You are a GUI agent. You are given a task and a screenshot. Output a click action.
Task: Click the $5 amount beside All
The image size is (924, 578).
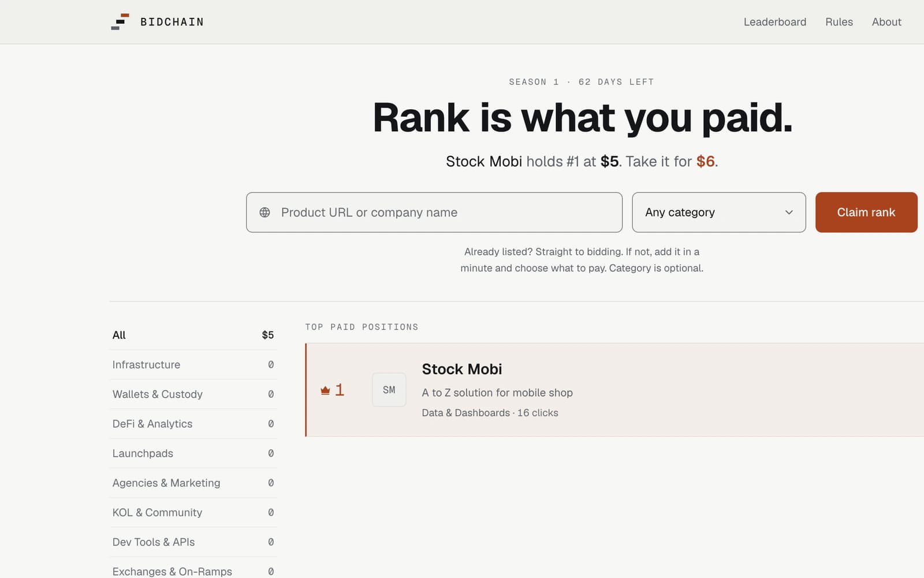pyautogui.click(x=268, y=335)
